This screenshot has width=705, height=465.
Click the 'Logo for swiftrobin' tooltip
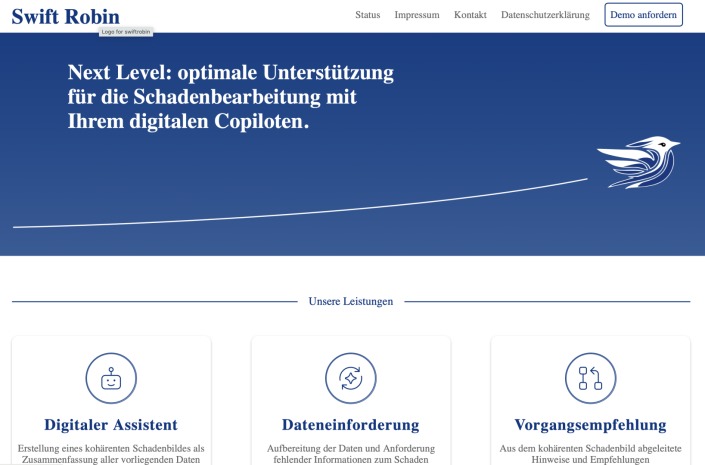126,31
